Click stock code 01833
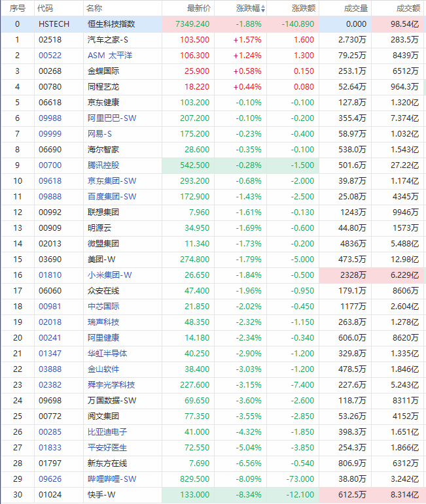The height and width of the screenshot is (504, 426). [x=50, y=448]
